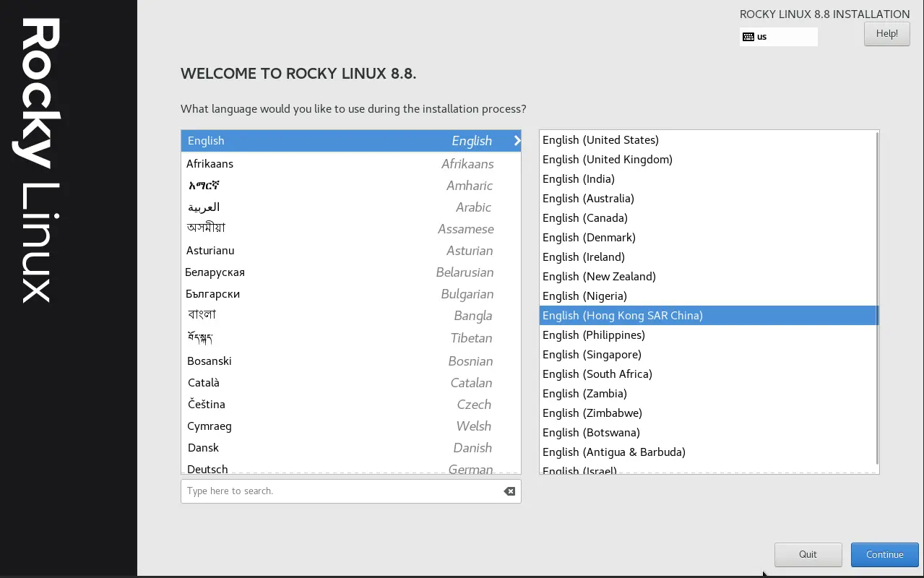924x578 pixels.
Task: Select English (Denmark) locale
Action: [707, 238]
